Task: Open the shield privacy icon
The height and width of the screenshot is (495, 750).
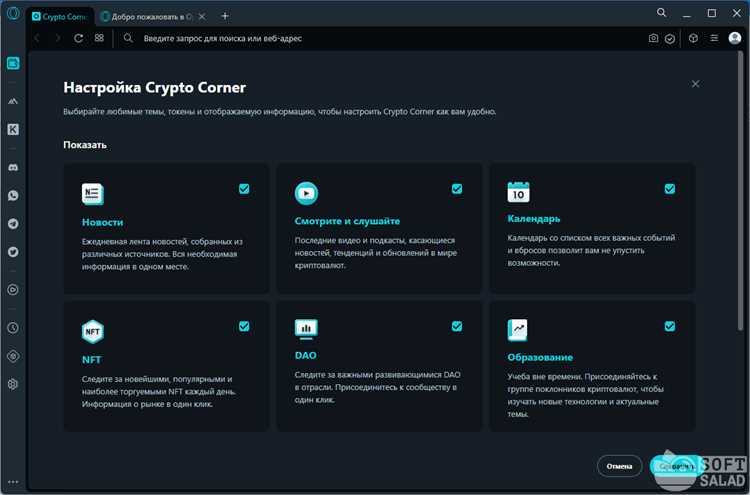Action: pyautogui.click(x=670, y=39)
